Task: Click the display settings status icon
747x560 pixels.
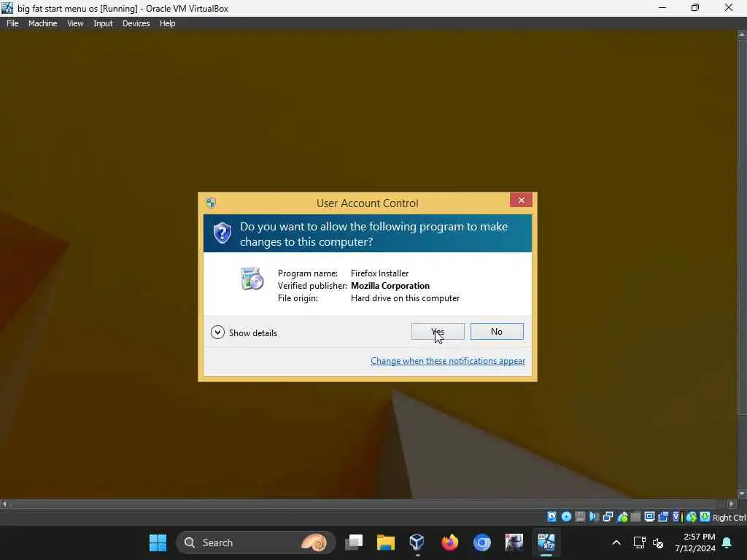Action: (x=649, y=517)
